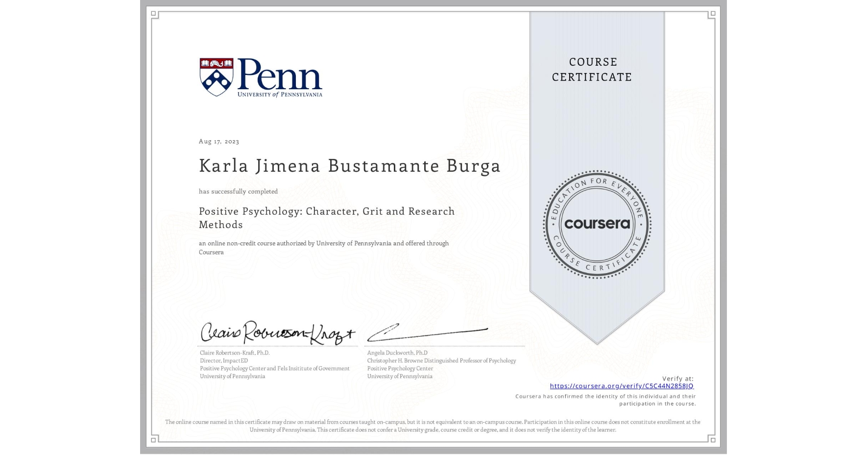The height and width of the screenshot is (455, 868).
Task: Click 'University of Pennsylvania' text under Penn wordmark
Action: coord(280,94)
